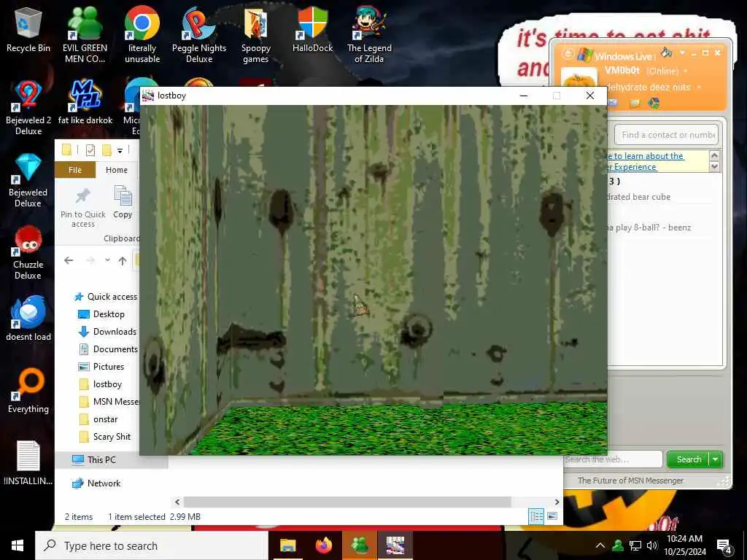Switch Explorer to details view icon
The image size is (747, 560).
[536, 516]
